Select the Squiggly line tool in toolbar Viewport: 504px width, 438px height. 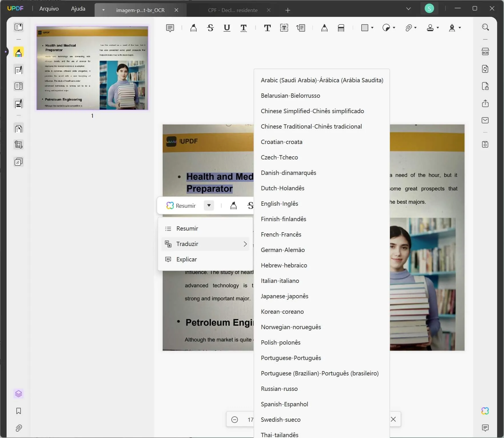(244, 28)
